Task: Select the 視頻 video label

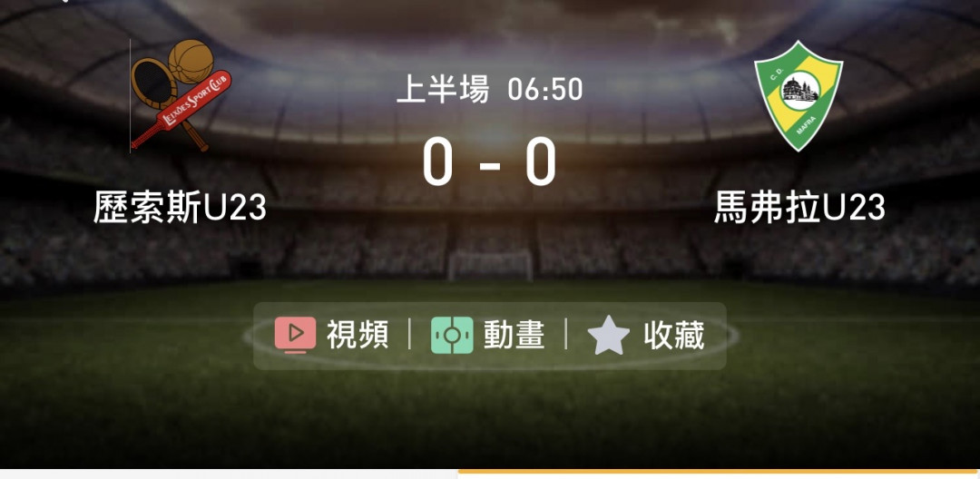Action: (358, 336)
